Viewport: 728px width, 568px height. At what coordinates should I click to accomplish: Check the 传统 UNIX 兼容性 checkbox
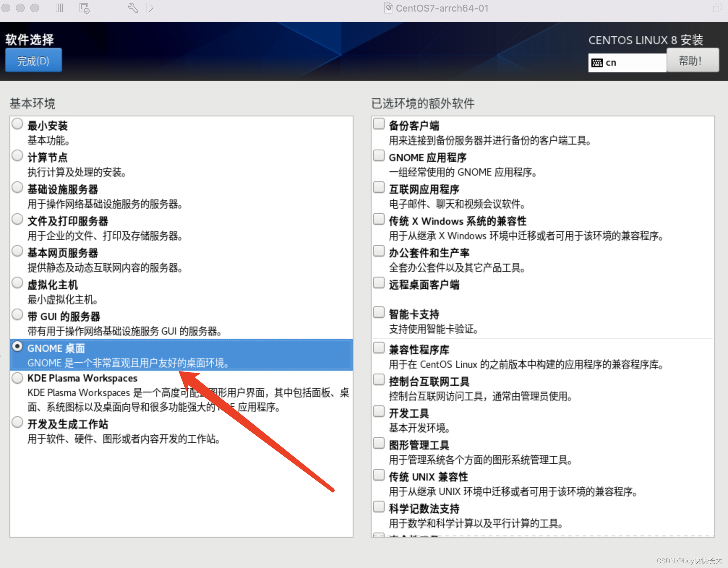click(x=379, y=475)
